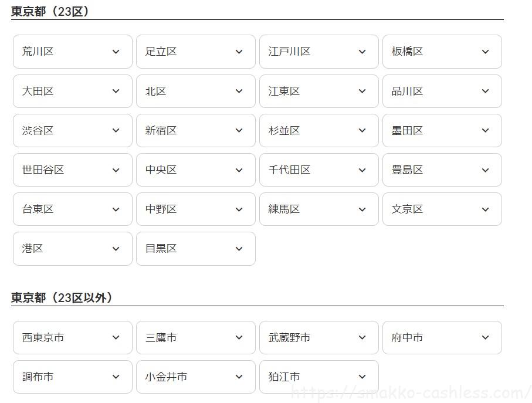Click the 調布市 area box
This screenshot has height=403, width=532.
click(73, 377)
